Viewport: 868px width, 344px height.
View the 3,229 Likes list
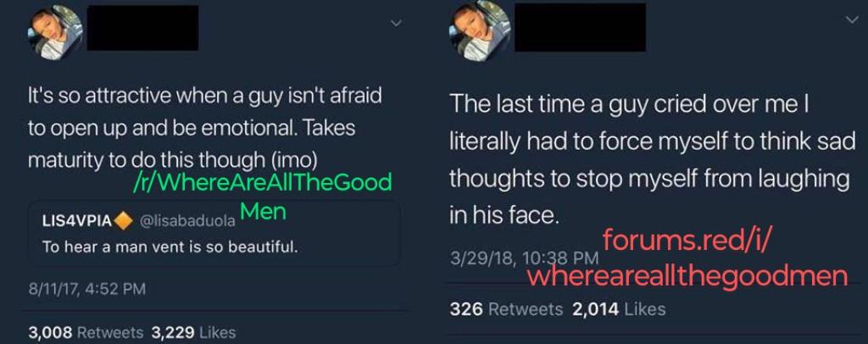(192, 332)
